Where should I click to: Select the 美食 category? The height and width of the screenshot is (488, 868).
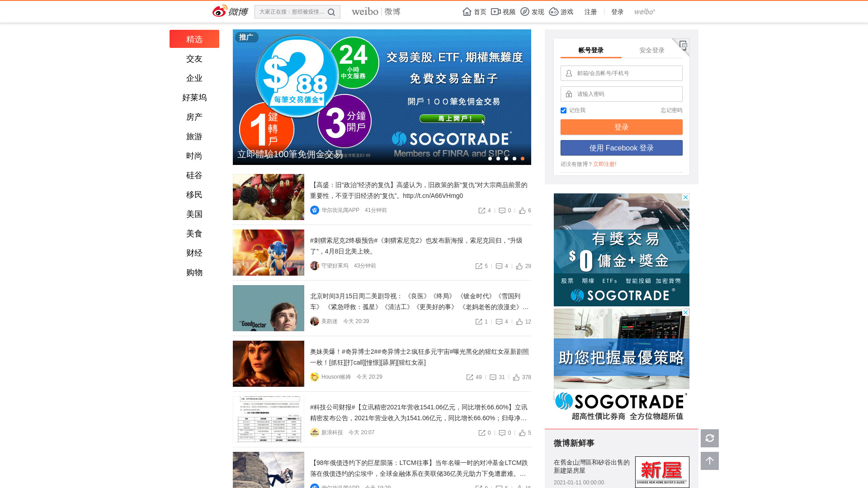pyautogui.click(x=194, y=234)
